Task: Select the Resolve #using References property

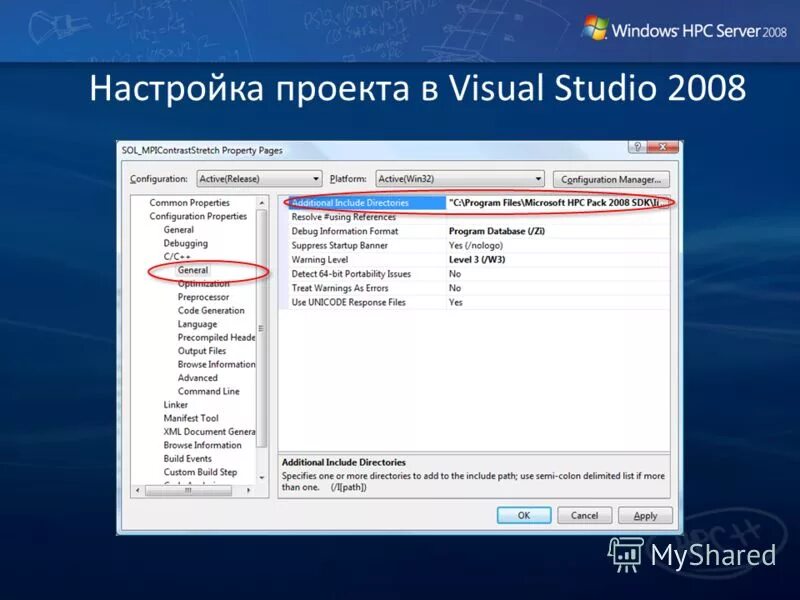Action: (x=343, y=217)
